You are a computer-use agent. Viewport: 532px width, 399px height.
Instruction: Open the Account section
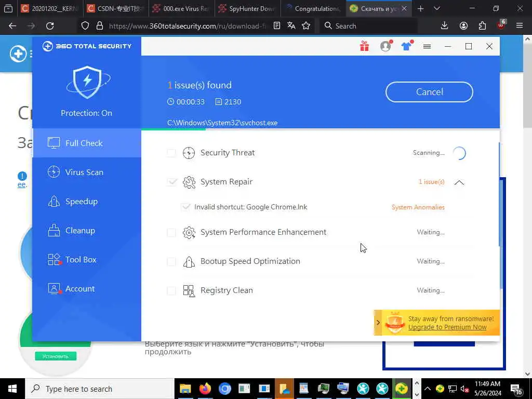tap(87, 289)
